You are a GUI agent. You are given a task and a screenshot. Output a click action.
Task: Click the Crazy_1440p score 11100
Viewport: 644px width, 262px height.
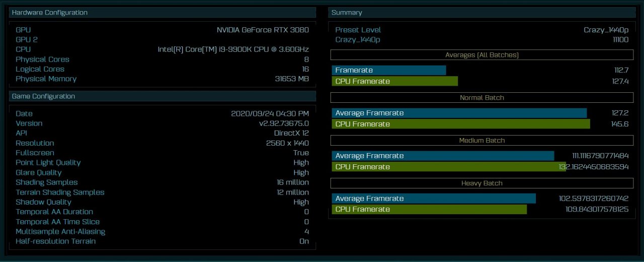tap(620, 39)
